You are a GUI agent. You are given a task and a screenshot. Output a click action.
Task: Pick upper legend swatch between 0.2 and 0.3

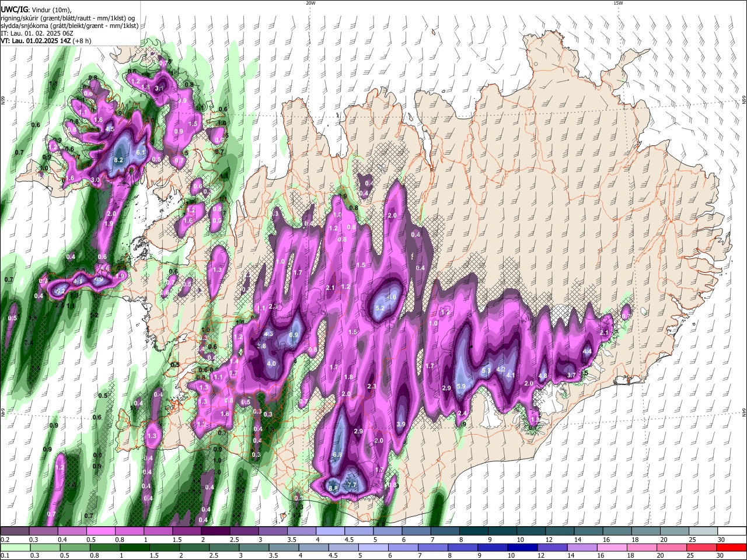click(15, 531)
